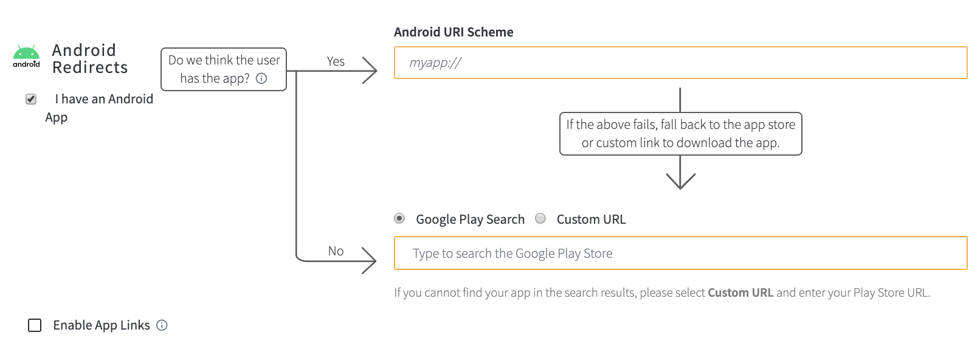Click the info icon next to Enable App Links
The image size is (980, 349).
[x=162, y=325]
